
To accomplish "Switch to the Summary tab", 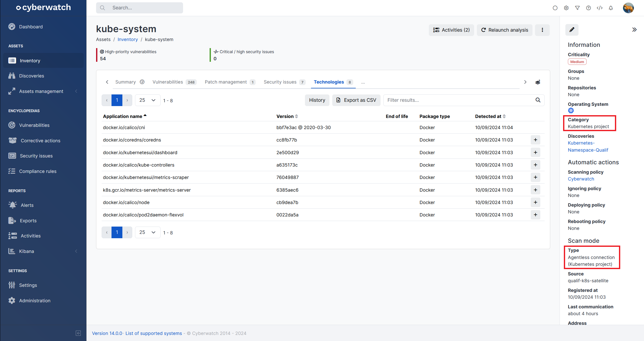I will tap(130, 82).
